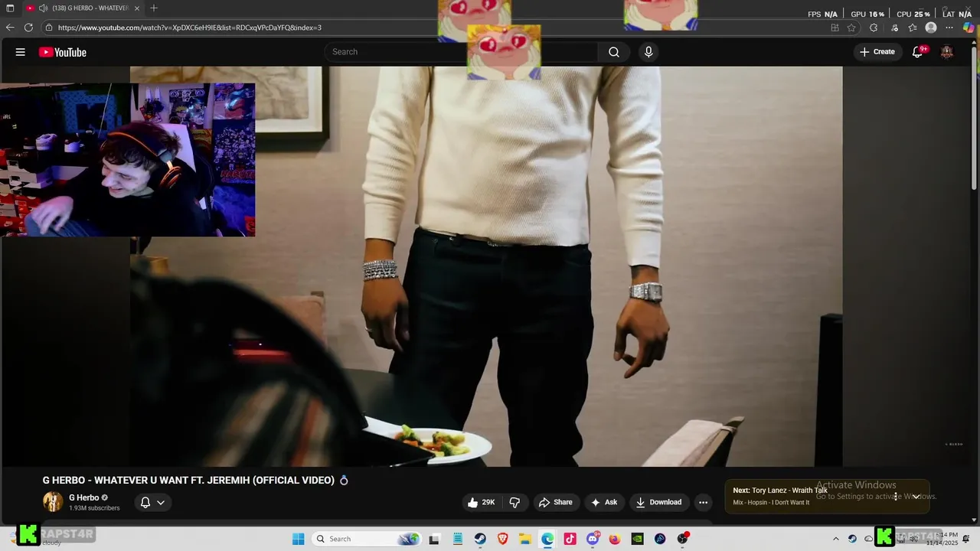Open the G Herbo channel name link
The height and width of the screenshot is (551, 980).
click(x=83, y=497)
